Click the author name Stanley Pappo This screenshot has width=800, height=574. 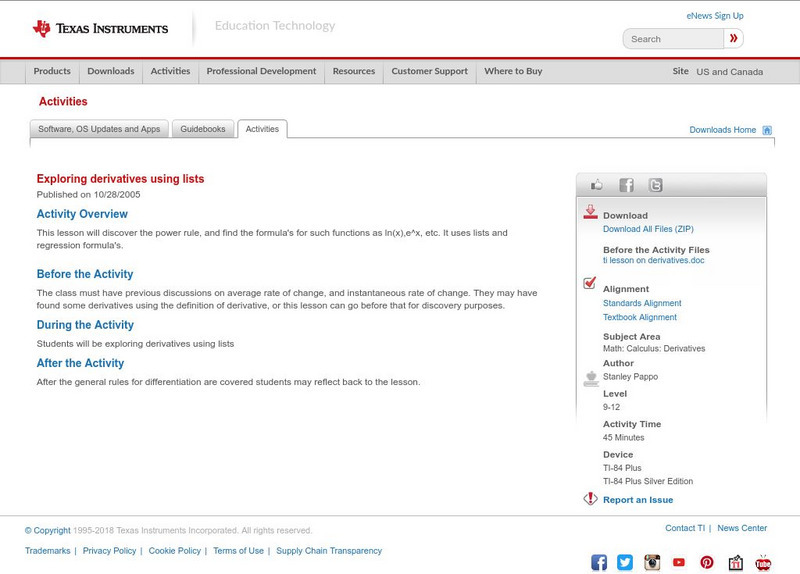tap(630, 377)
